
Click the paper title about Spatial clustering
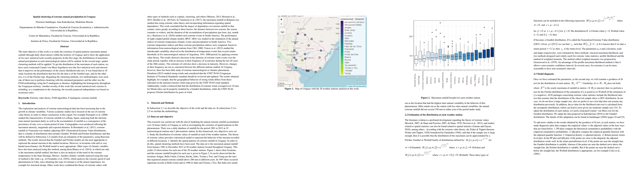click(64, 17)
